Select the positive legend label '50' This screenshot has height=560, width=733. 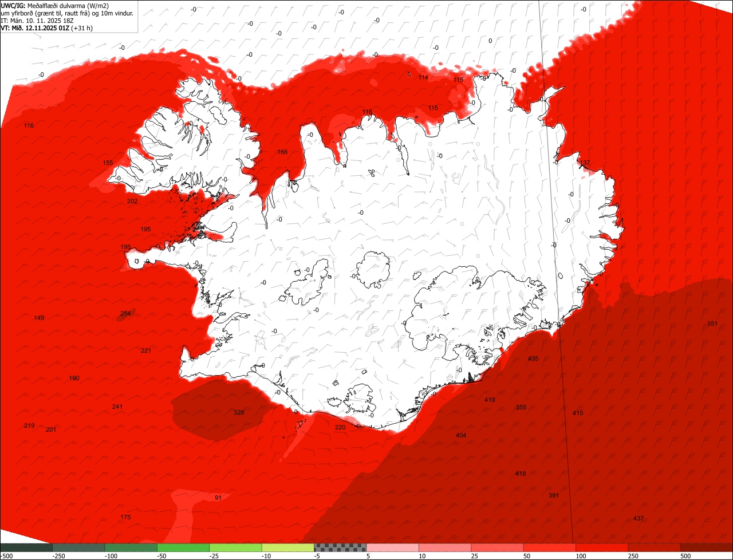click(527, 556)
